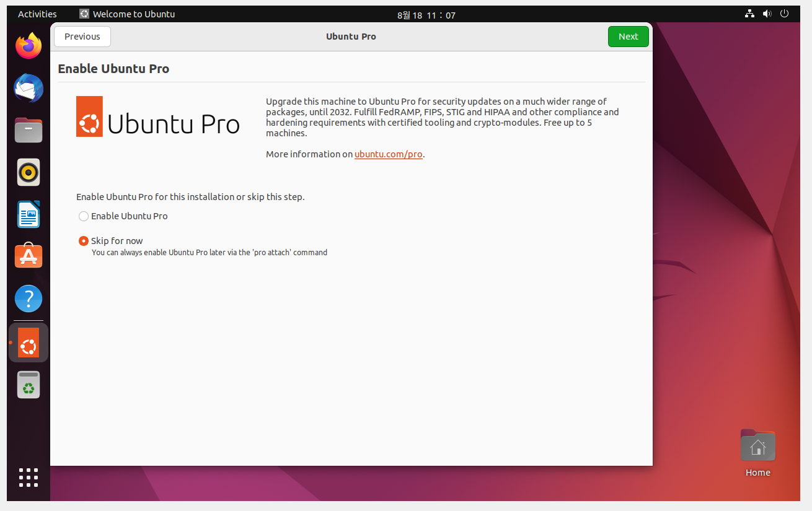
Task: Launch Thunderbird mail from the dock
Action: (29, 89)
